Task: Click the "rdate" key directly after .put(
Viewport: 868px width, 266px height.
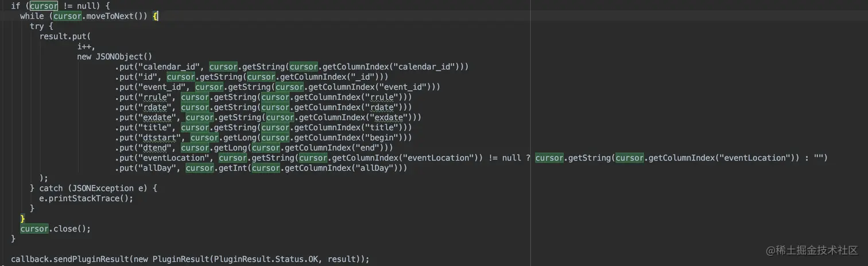Action: [156, 107]
